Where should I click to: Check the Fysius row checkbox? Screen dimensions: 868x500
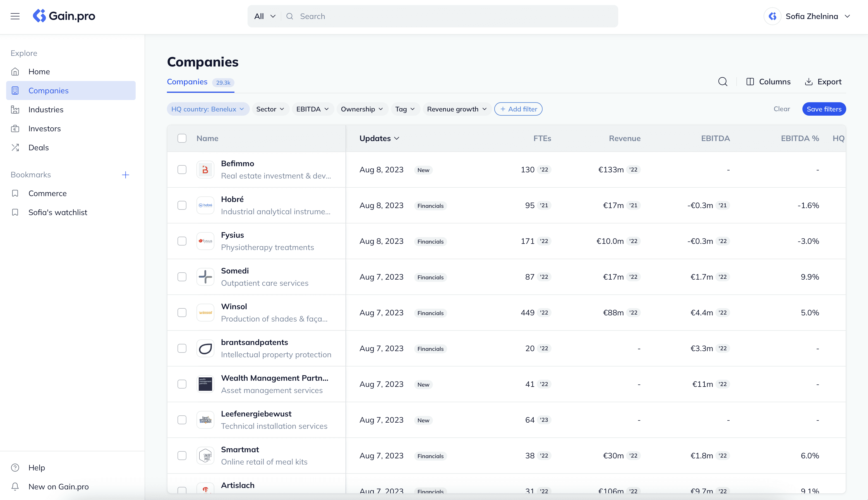pyautogui.click(x=182, y=241)
